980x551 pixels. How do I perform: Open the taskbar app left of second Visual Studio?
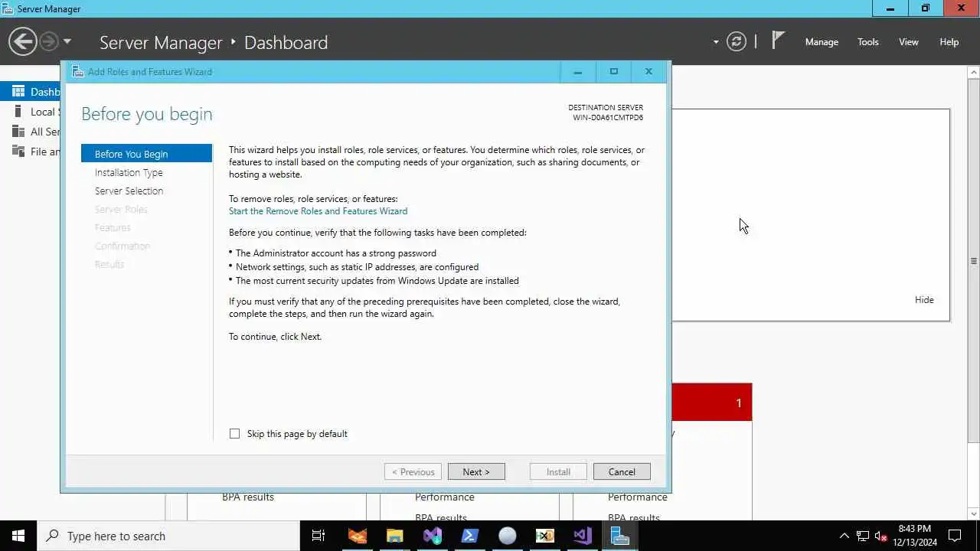click(544, 536)
